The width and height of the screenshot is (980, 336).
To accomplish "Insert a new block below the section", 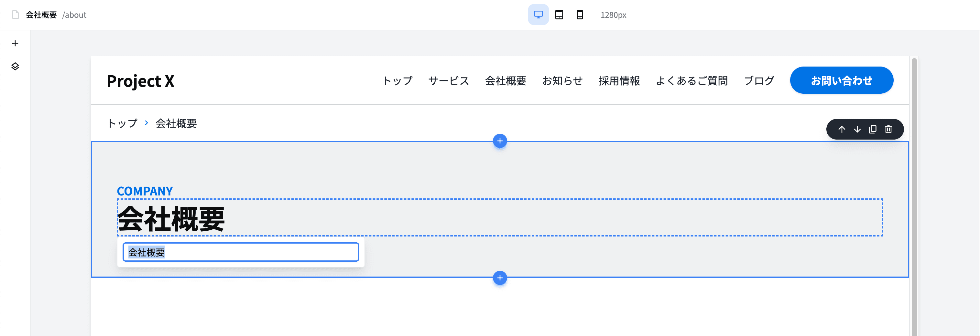I will (x=499, y=278).
